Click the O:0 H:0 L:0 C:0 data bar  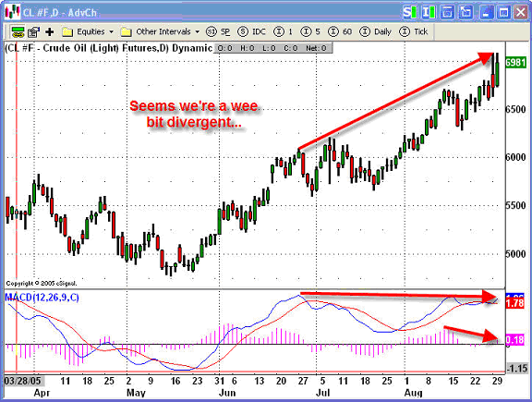[x=272, y=48]
